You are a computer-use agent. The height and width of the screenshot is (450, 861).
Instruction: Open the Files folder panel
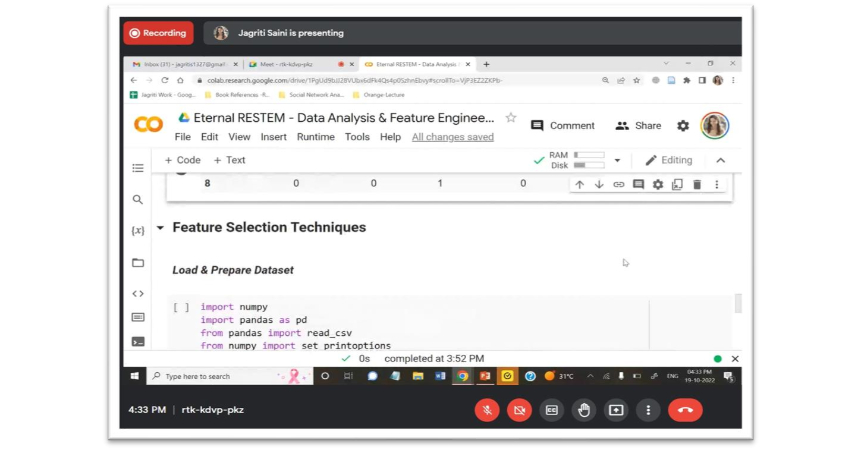[138, 263]
